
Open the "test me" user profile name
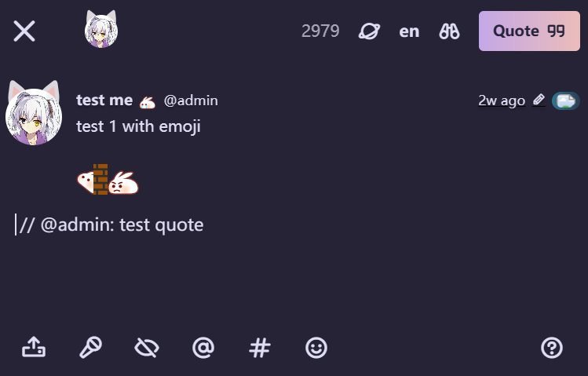pos(104,100)
